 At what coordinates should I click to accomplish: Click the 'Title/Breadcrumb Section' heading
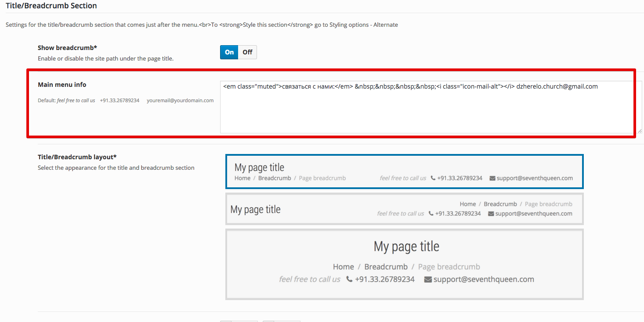pos(51,6)
